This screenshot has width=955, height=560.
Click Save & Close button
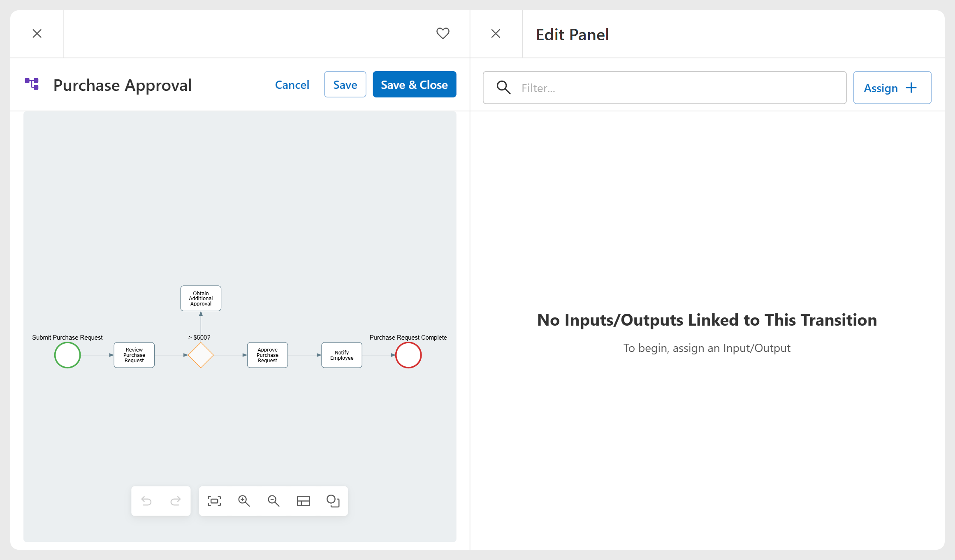tap(415, 84)
